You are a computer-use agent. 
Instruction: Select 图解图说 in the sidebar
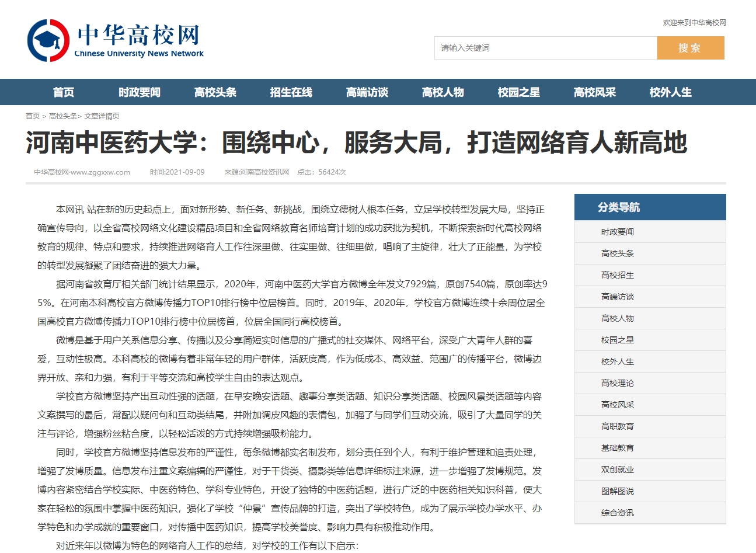click(618, 491)
